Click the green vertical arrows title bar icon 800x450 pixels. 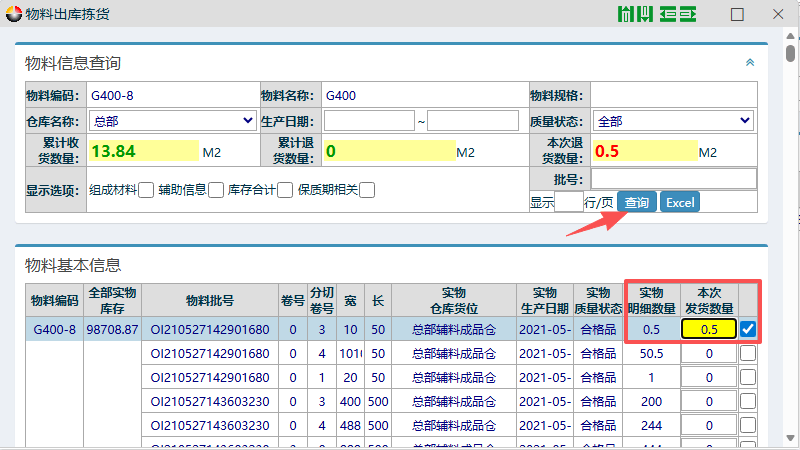636,15
